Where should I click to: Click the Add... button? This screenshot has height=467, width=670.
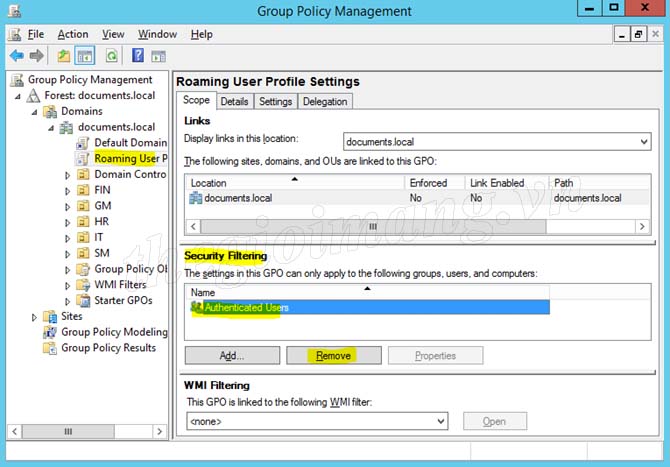pyautogui.click(x=232, y=355)
